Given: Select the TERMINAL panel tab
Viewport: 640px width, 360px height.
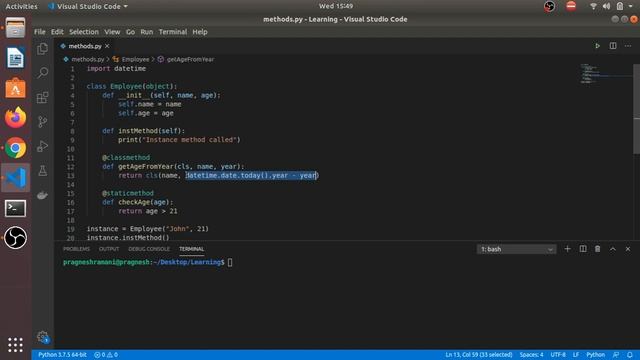Looking at the screenshot, I should 191,249.
